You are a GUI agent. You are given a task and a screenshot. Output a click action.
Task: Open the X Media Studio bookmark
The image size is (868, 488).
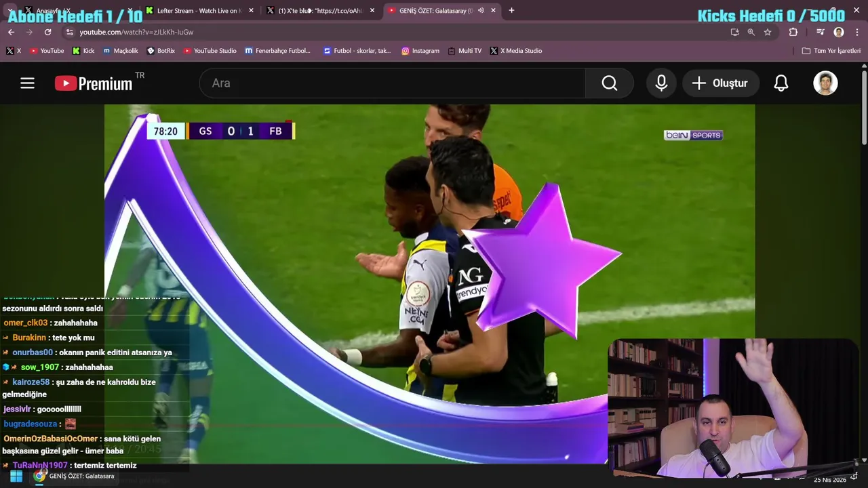coord(516,51)
